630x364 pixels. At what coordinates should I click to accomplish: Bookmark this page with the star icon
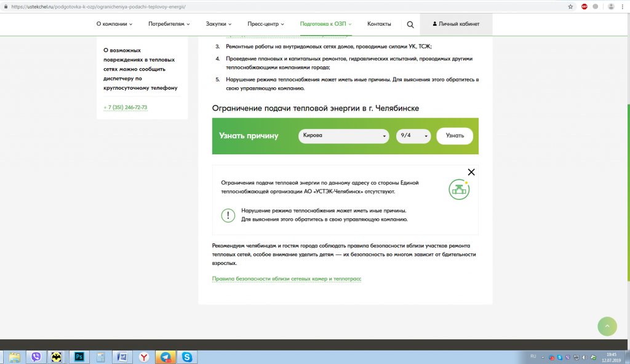click(x=570, y=6)
